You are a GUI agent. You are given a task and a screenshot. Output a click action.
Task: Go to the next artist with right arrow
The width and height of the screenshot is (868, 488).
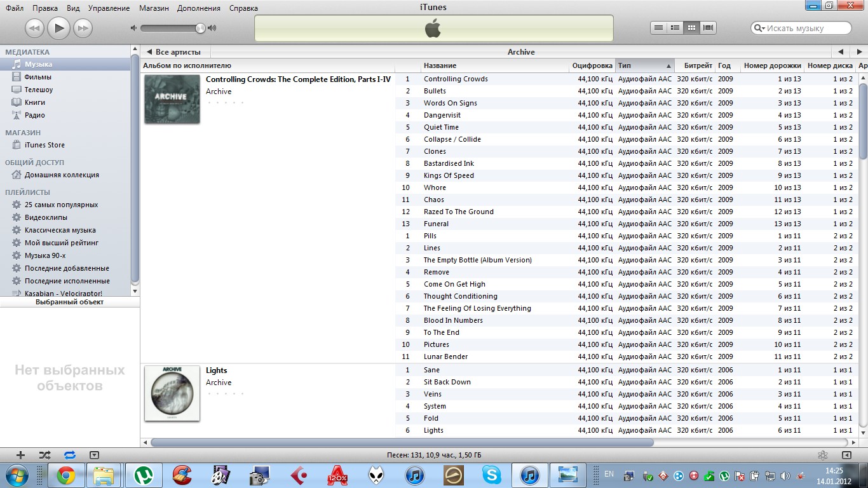(858, 52)
